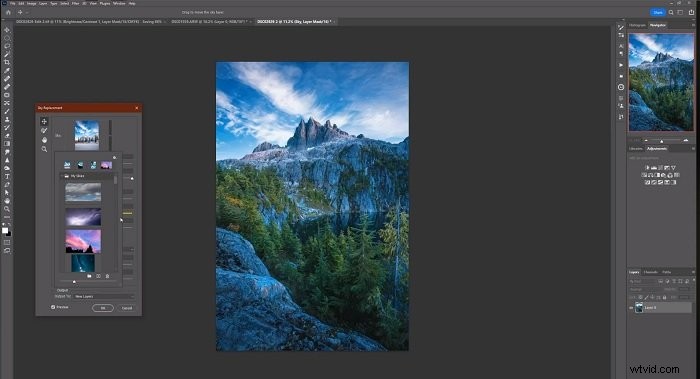
Task: Click create new sky icon in picker
Action: click(x=98, y=276)
